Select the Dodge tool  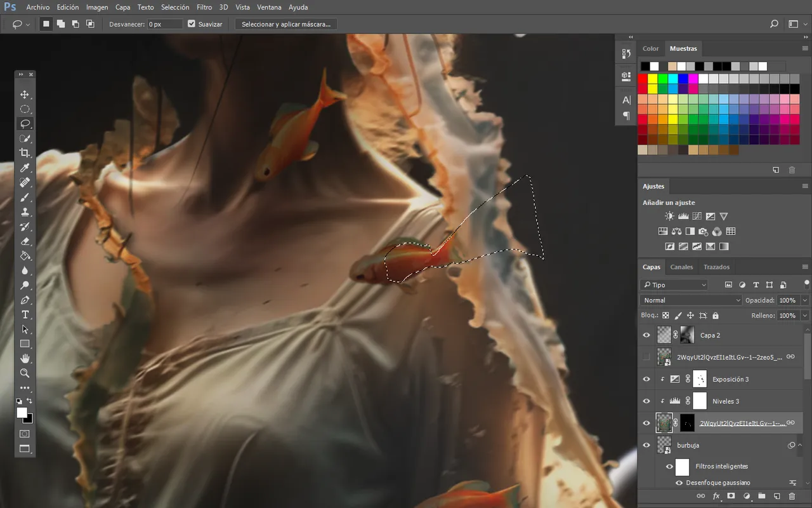[25, 285]
